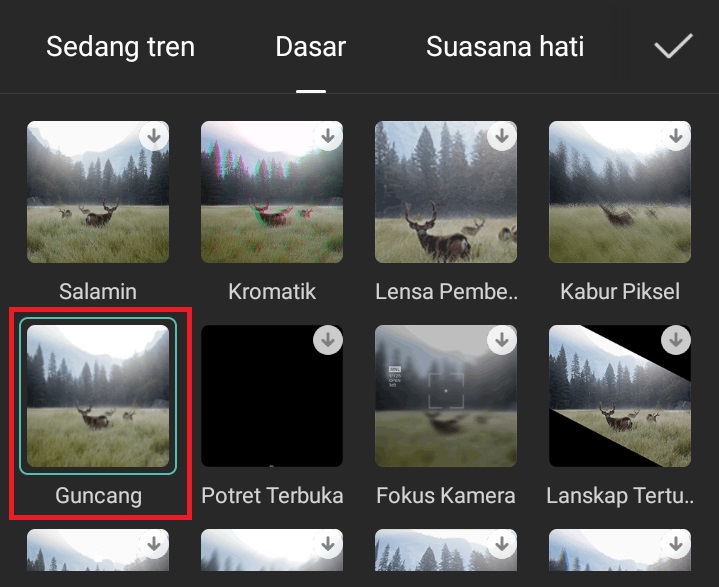This screenshot has height=587, width=719.
Task: Select the Fokus Kamera effect preview
Action: [446, 396]
